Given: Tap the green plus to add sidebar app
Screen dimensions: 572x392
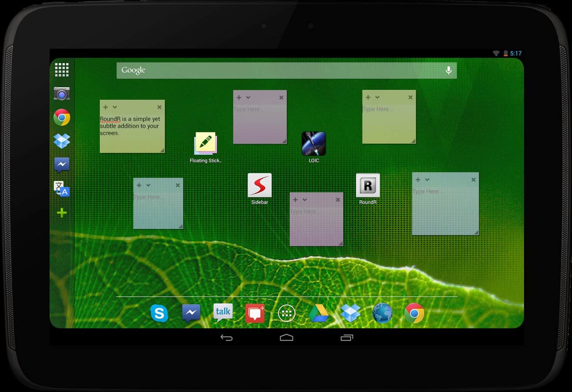Looking at the screenshot, I should point(62,213).
